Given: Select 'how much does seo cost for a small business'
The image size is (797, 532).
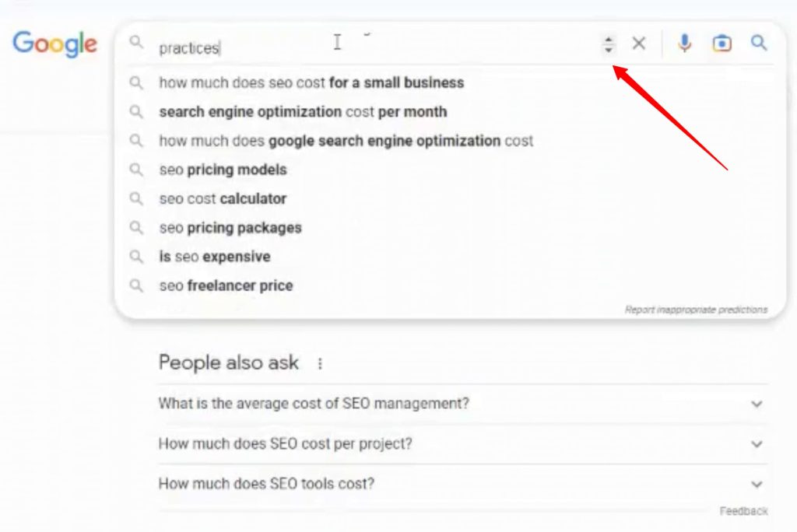Looking at the screenshot, I should (311, 82).
